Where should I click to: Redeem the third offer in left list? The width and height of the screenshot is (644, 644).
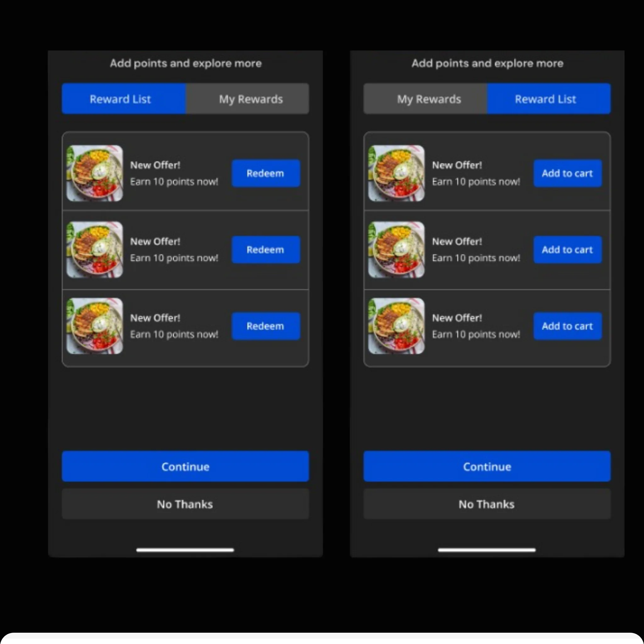266,326
